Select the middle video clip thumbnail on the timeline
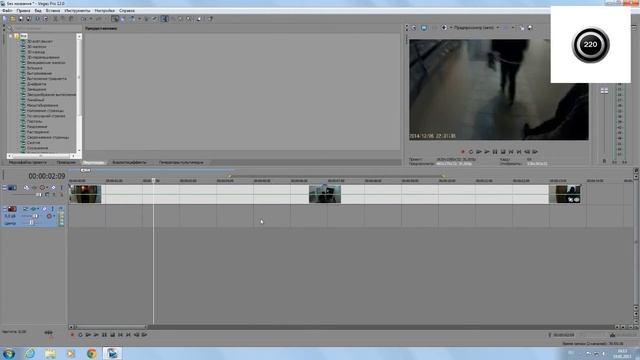The height and width of the screenshot is (360, 640). click(x=325, y=194)
